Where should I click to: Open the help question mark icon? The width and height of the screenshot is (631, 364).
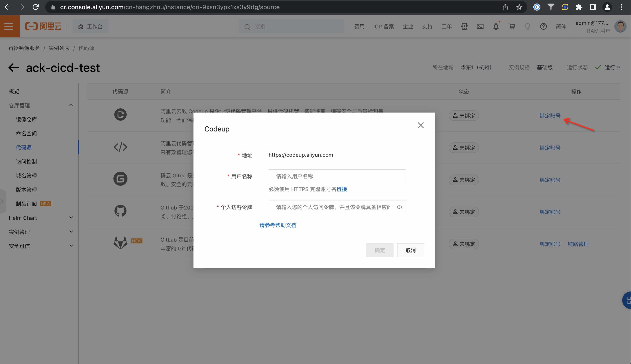pyautogui.click(x=543, y=26)
